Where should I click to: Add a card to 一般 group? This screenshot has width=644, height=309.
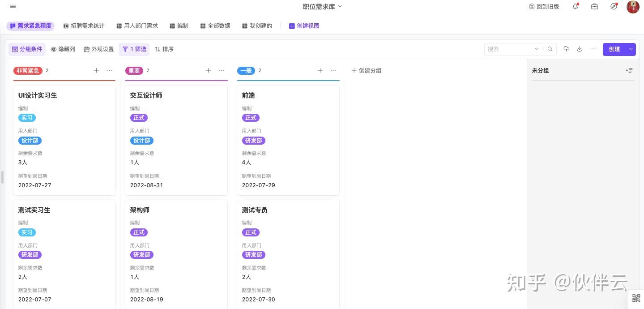320,70
